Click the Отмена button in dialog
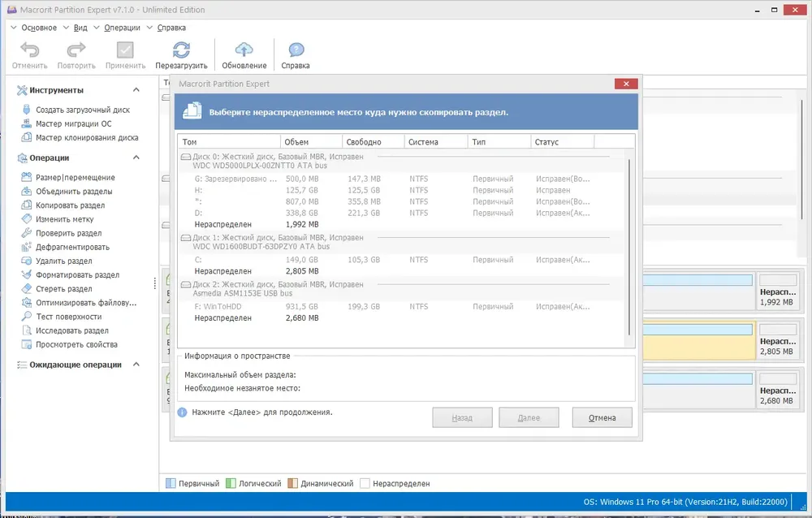This screenshot has height=518, width=812. (x=602, y=417)
